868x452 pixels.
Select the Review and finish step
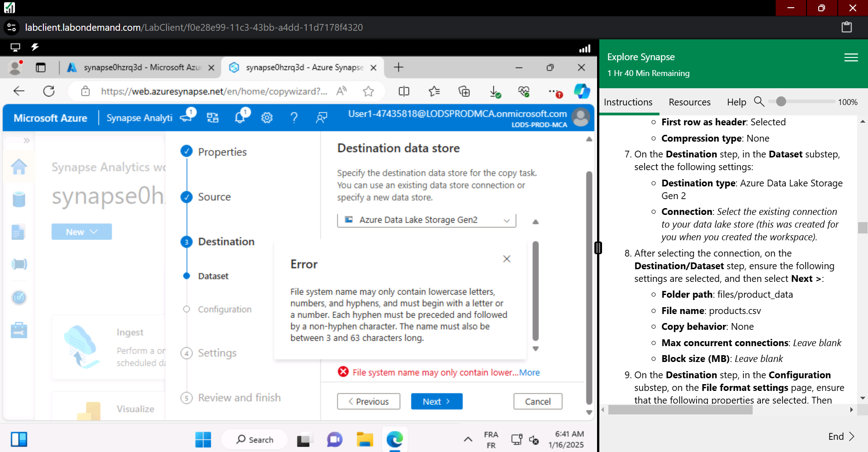coord(239,398)
